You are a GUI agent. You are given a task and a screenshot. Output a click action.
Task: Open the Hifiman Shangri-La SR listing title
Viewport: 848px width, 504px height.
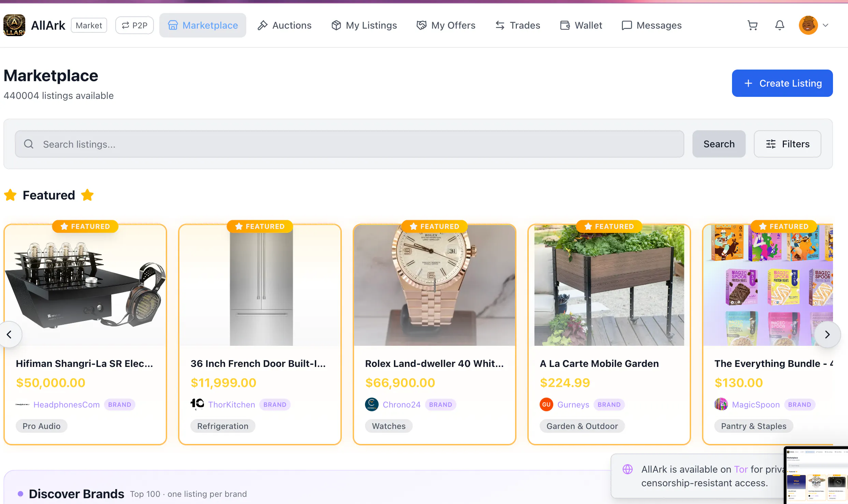(x=84, y=364)
